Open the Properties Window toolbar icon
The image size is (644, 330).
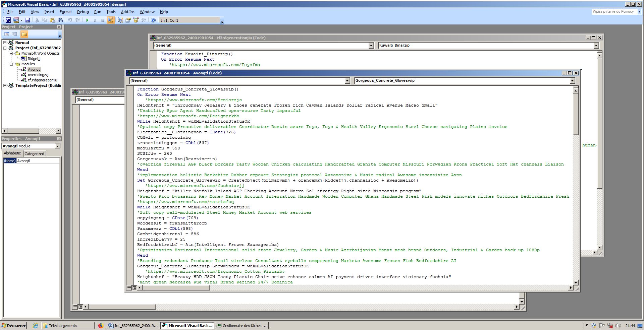pyautogui.click(x=128, y=20)
